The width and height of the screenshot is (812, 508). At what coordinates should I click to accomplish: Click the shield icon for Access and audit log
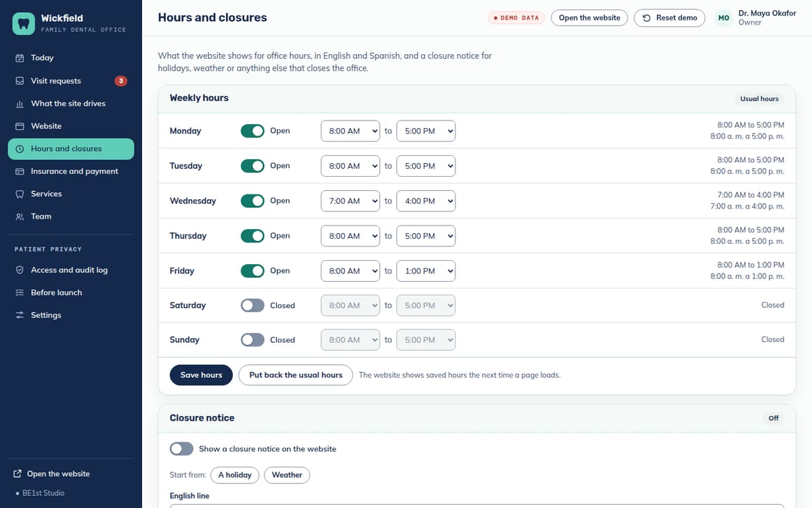click(x=20, y=270)
